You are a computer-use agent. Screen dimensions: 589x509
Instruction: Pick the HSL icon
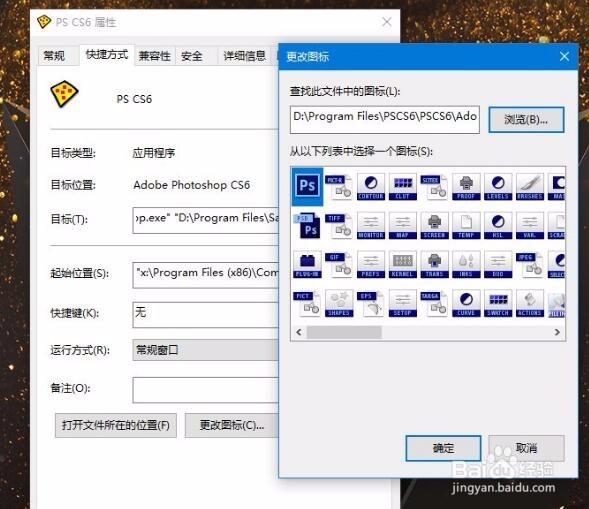click(498, 225)
